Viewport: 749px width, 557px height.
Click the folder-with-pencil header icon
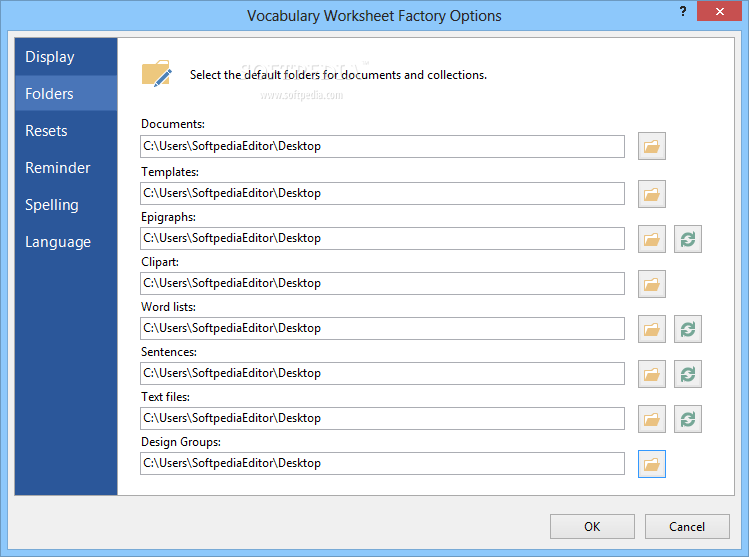click(x=157, y=74)
